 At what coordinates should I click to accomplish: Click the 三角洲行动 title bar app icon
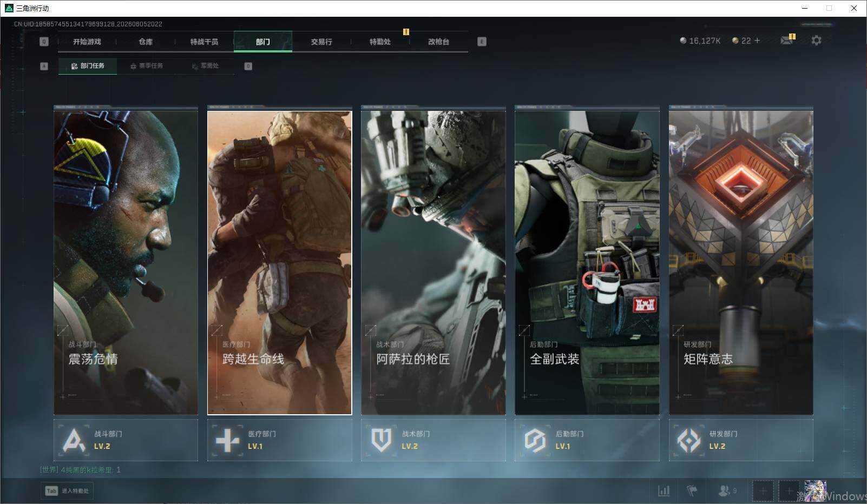pos(9,8)
